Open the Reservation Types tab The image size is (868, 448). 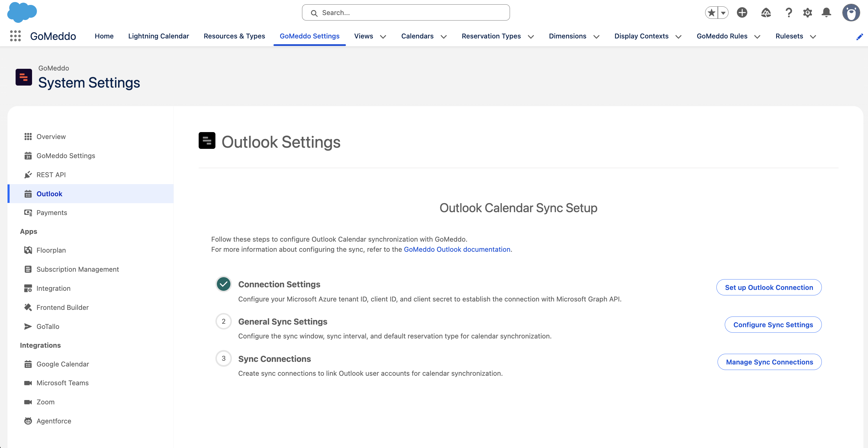click(491, 36)
